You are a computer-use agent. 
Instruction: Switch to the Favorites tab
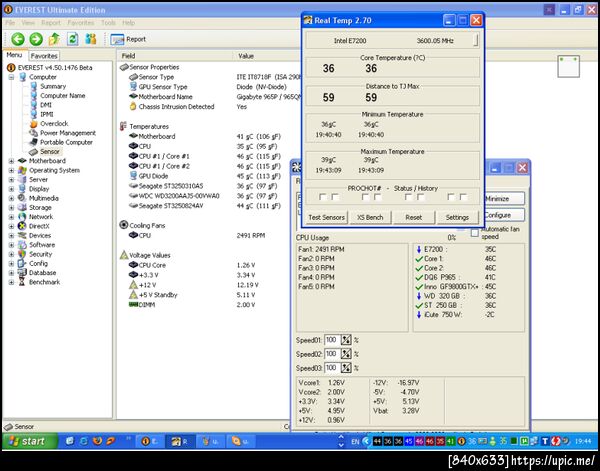click(44, 56)
